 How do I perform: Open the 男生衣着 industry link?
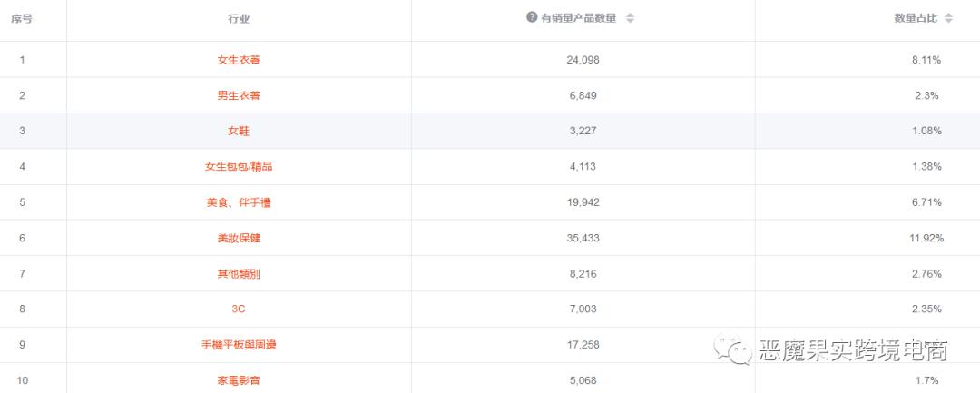(x=239, y=95)
